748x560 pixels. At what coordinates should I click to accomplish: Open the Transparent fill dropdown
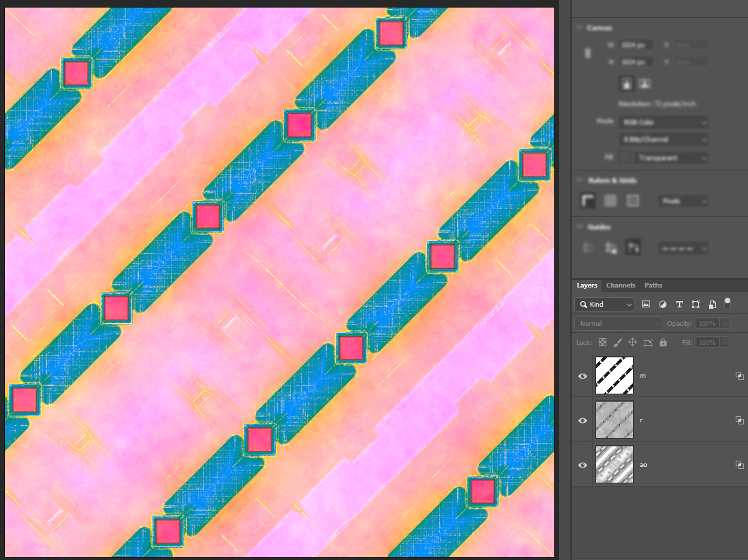click(670, 157)
